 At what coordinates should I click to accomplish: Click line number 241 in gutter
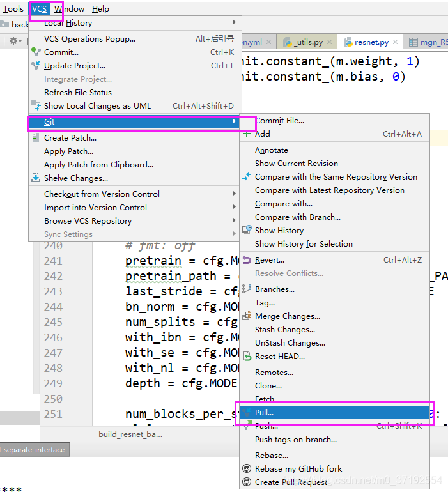click(54, 261)
